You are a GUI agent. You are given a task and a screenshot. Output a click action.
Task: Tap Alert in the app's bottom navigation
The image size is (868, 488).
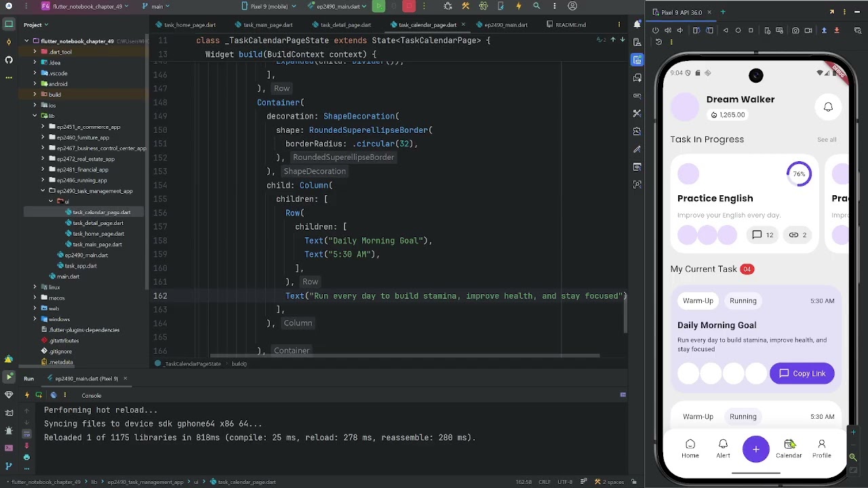coord(723,449)
